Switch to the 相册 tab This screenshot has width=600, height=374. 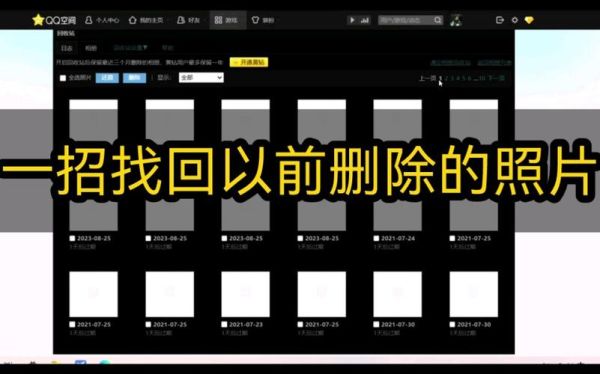(91, 48)
